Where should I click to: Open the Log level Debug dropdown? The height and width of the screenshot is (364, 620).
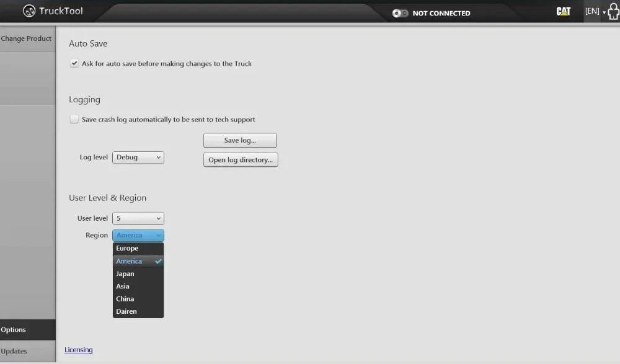(x=138, y=158)
